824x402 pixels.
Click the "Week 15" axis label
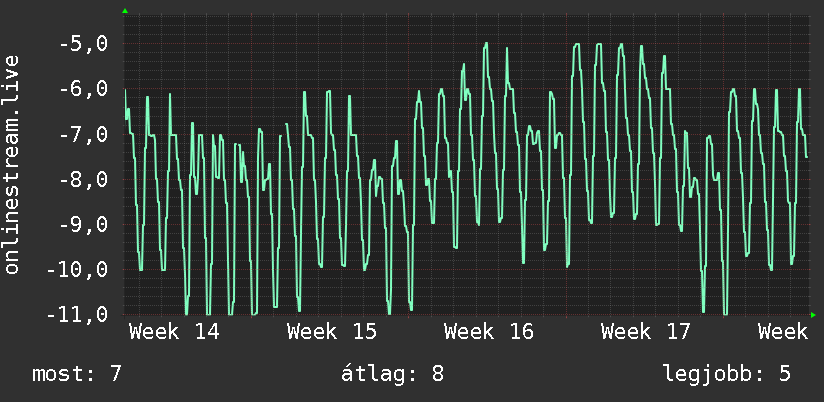pos(332,332)
